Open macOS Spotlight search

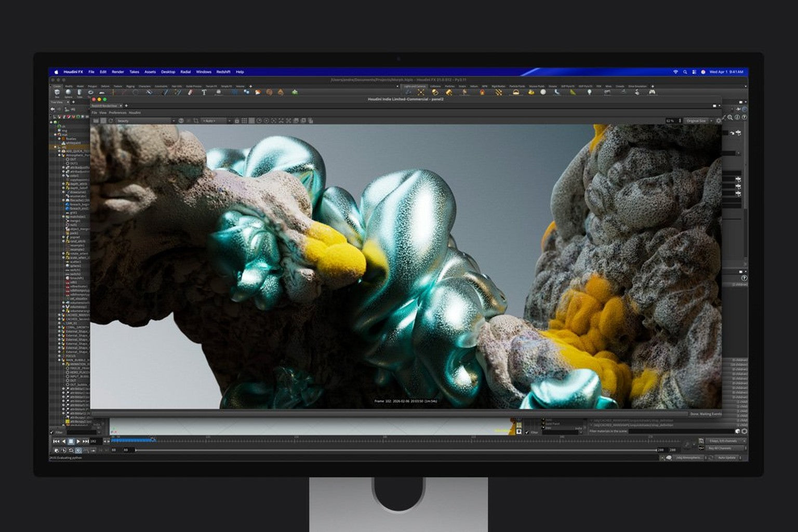pos(685,72)
